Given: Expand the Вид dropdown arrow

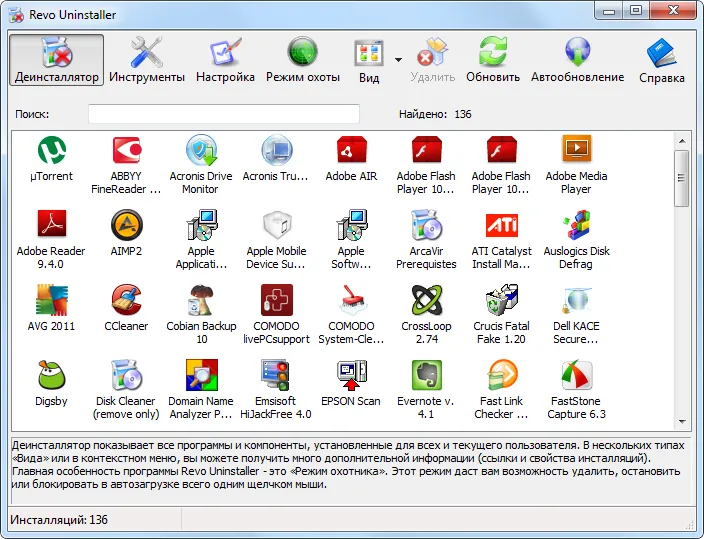Looking at the screenshot, I should pyautogui.click(x=398, y=60).
